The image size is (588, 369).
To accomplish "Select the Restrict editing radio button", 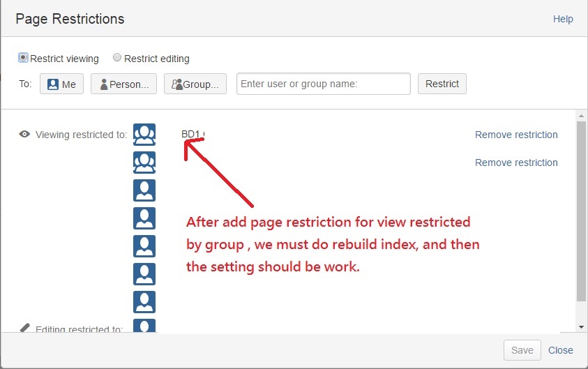I will (117, 57).
